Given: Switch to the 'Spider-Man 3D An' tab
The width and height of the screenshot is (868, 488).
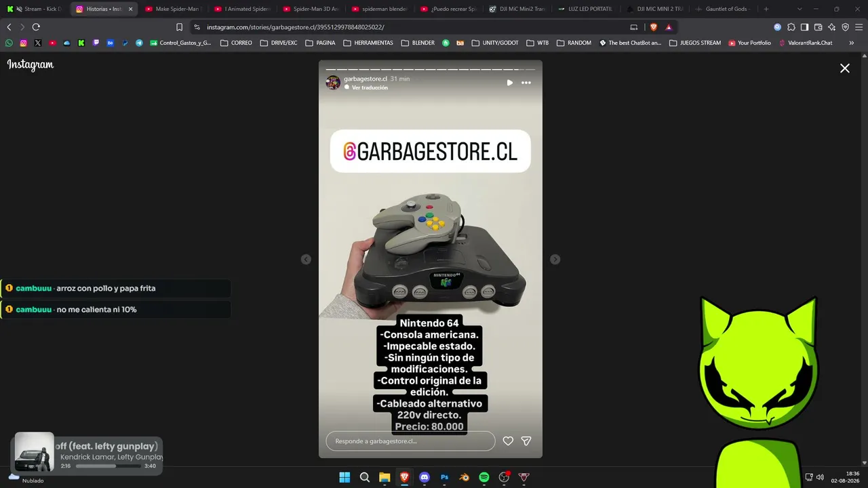Looking at the screenshot, I should pyautogui.click(x=311, y=9).
